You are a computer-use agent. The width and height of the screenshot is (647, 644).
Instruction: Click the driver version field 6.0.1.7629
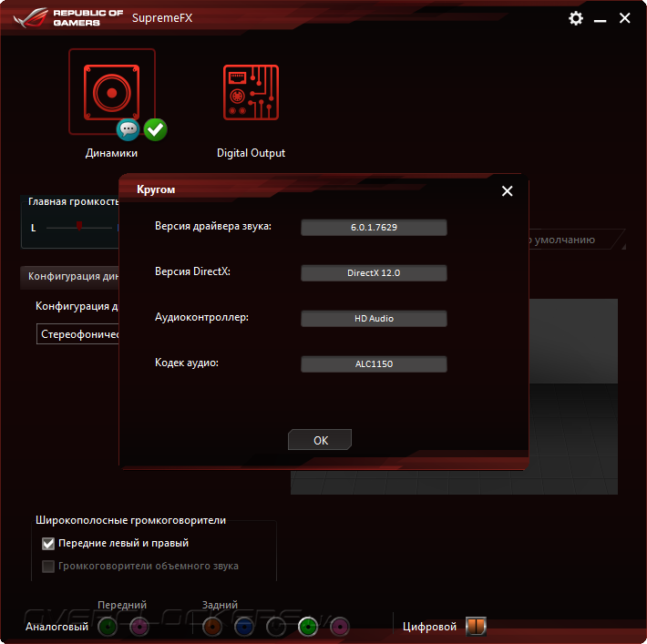pos(374,228)
